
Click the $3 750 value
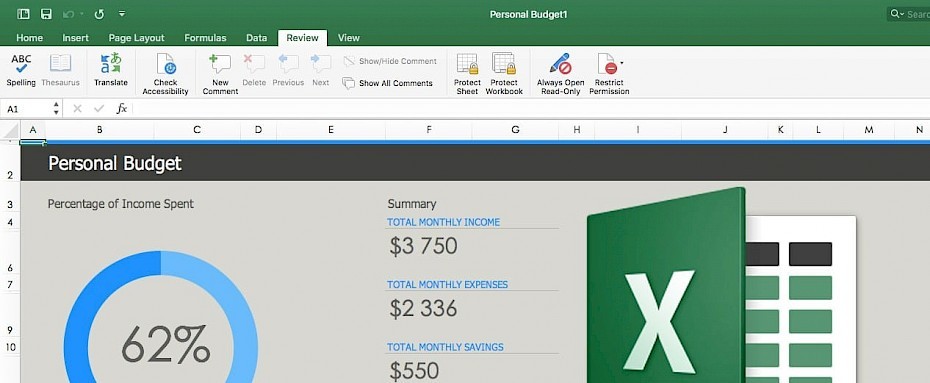pos(423,246)
